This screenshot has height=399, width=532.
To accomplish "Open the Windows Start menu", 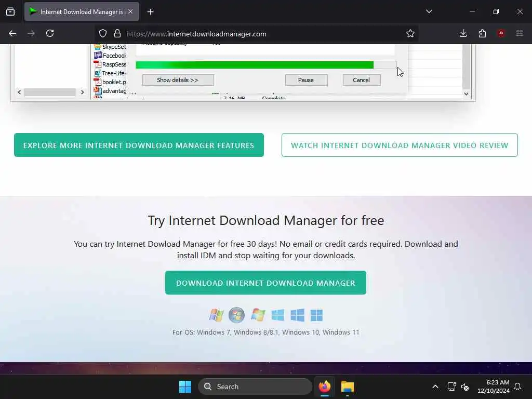I will click(185, 387).
